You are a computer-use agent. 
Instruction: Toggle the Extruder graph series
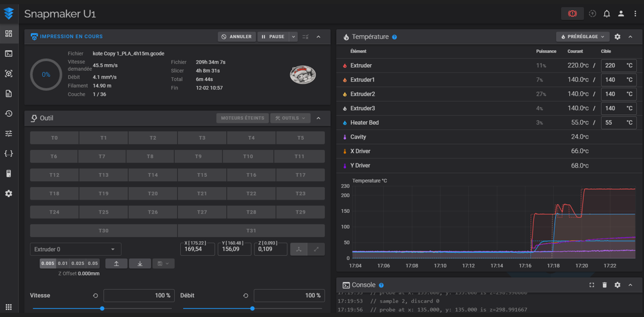(344, 65)
